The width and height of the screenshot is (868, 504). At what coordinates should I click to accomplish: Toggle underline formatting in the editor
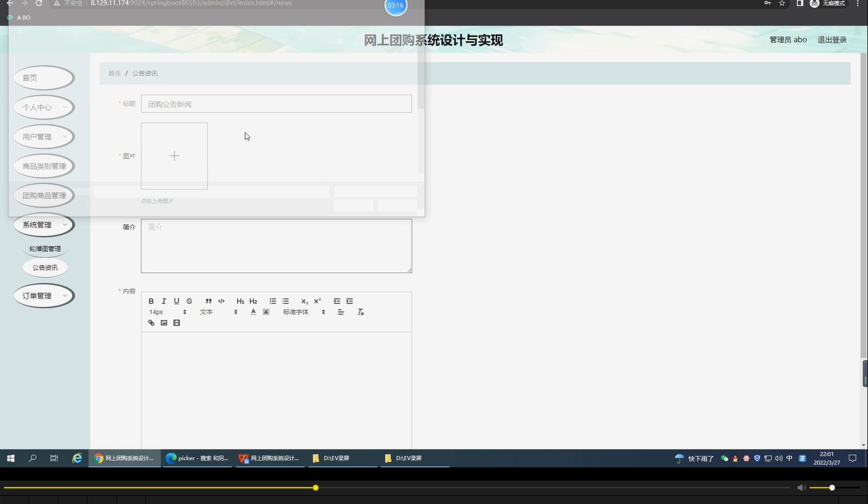176,301
